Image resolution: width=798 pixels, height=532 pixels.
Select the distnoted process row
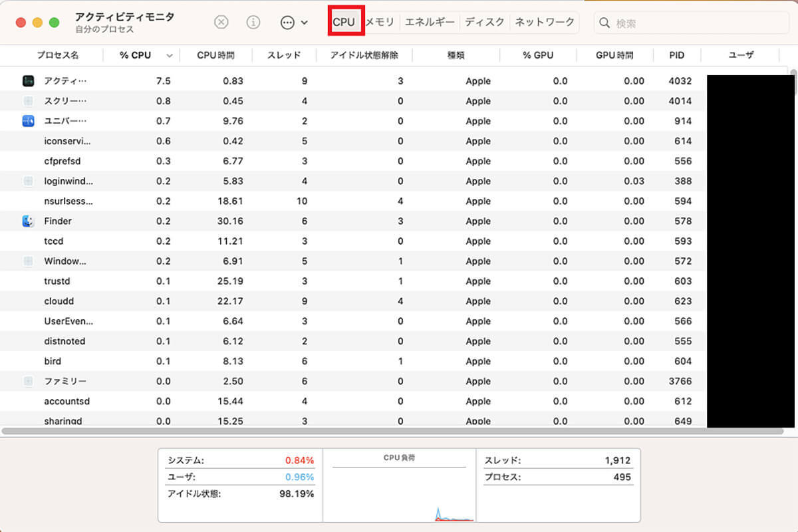point(352,341)
